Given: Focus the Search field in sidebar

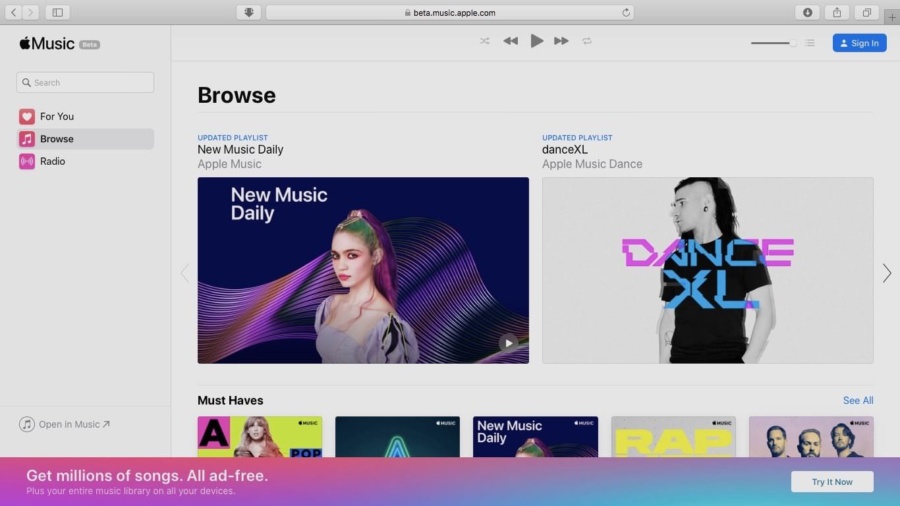Looking at the screenshot, I should pyautogui.click(x=85, y=83).
